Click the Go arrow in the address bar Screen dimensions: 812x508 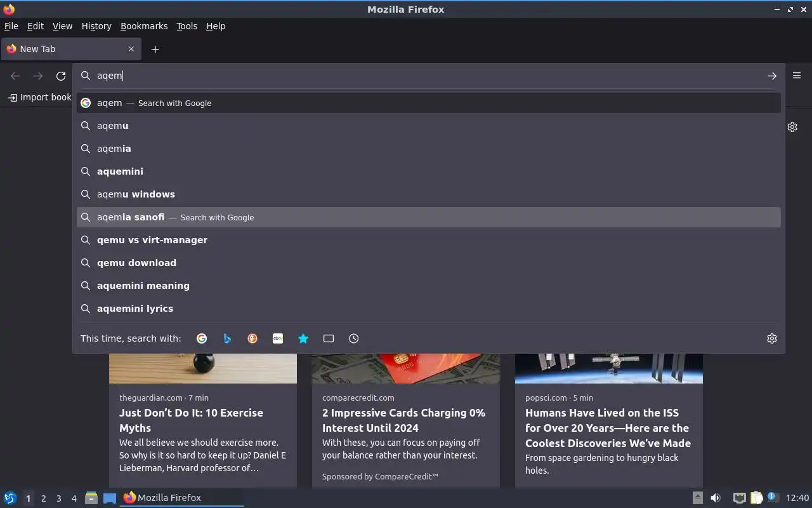click(x=771, y=76)
